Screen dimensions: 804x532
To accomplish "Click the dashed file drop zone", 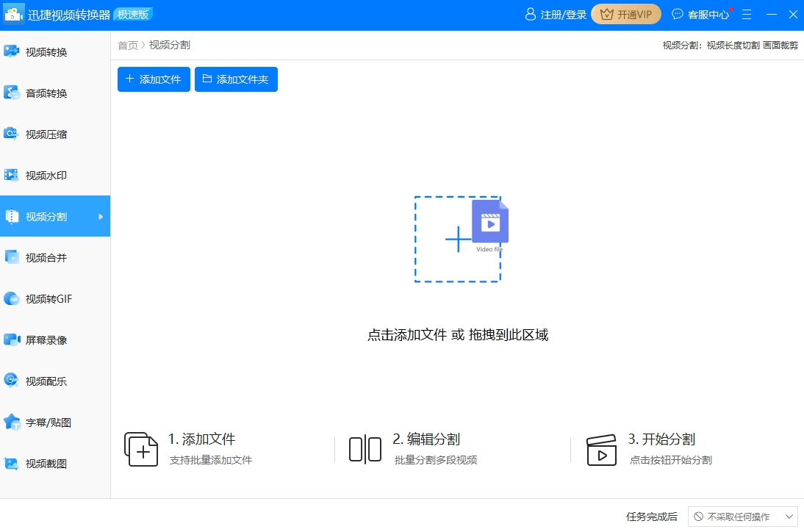I will (x=458, y=238).
